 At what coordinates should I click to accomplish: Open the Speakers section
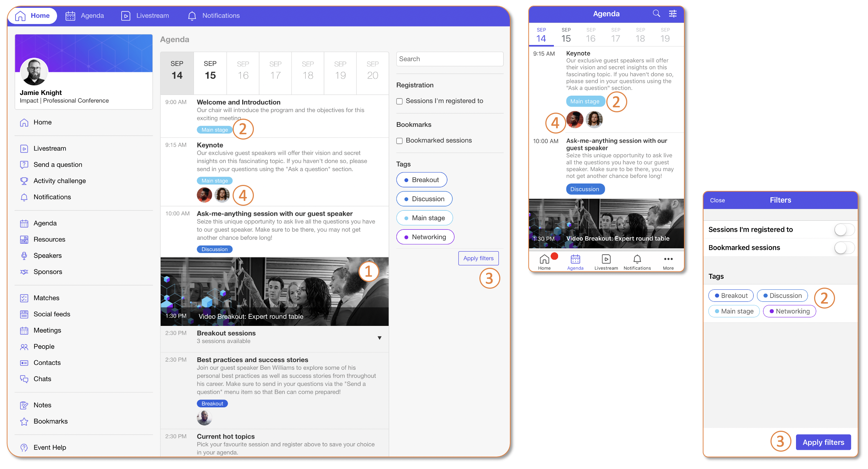coord(48,255)
